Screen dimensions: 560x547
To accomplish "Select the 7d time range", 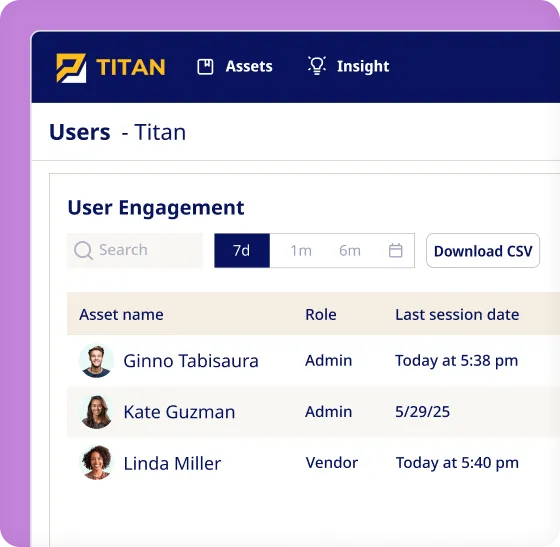I will [242, 251].
